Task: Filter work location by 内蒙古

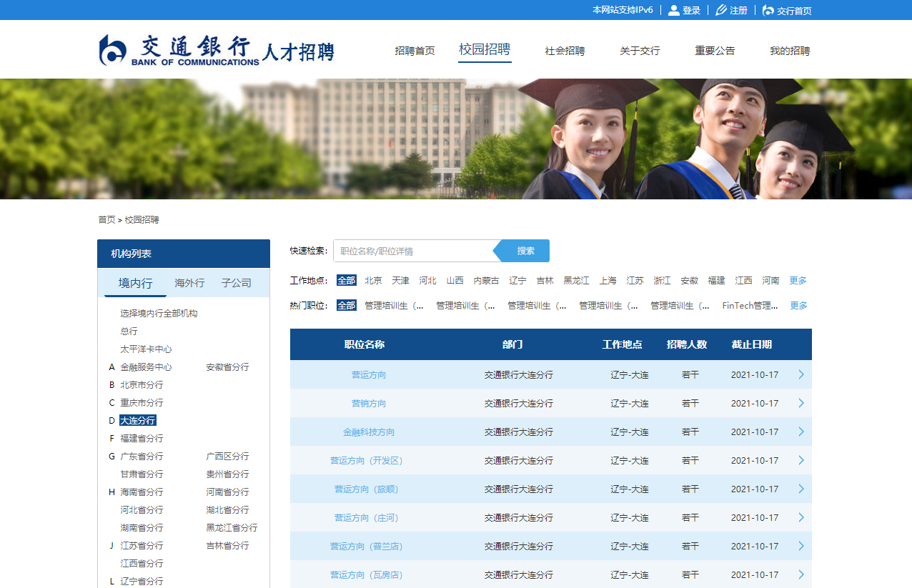Action: (x=487, y=281)
